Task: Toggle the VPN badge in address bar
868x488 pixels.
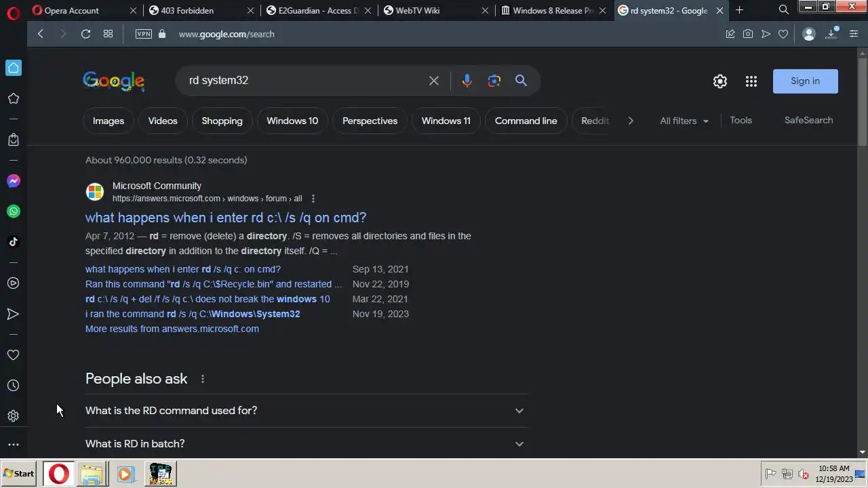Action: (x=144, y=34)
